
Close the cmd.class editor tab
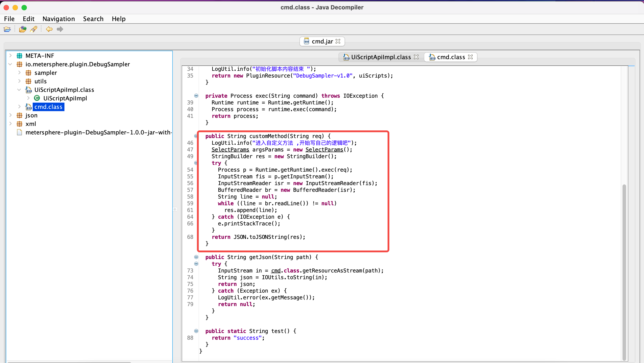point(470,57)
